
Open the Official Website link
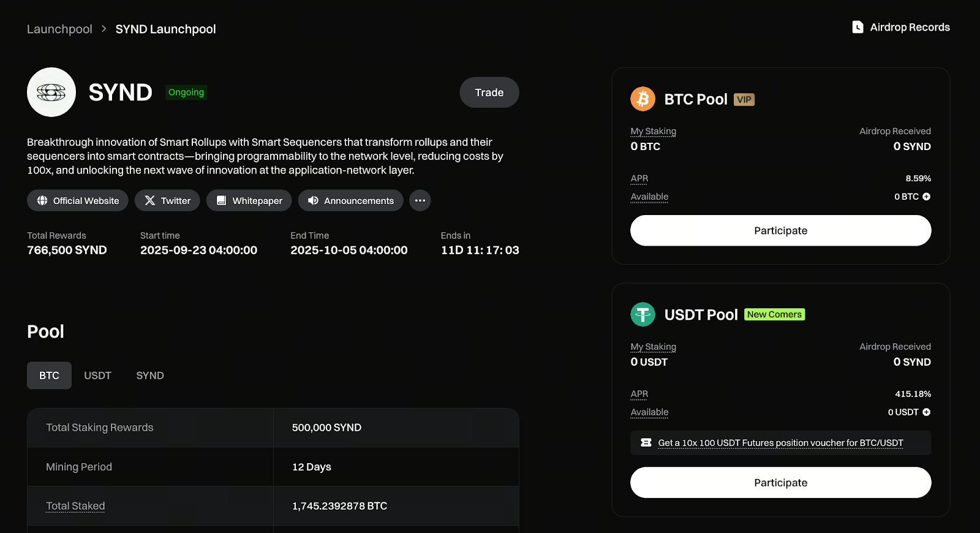(77, 200)
